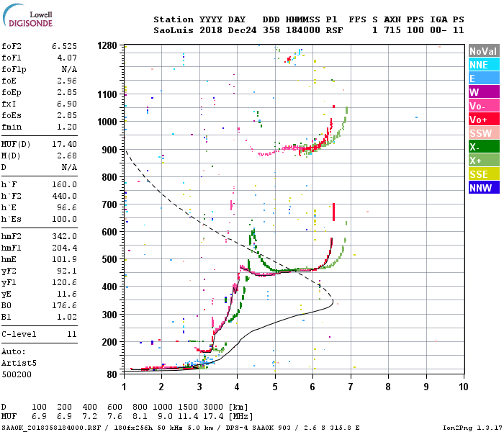Viewport: 504px width, 432px height.
Task: Click the 5 MHz frequency axis label
Action: (275, 387)
